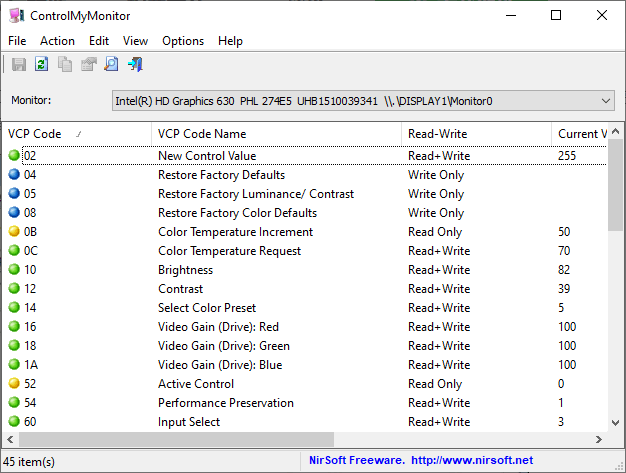Click the Find magnifier toolbar icon
Viewport: 626px width, 473px height.
pos(111,65)
